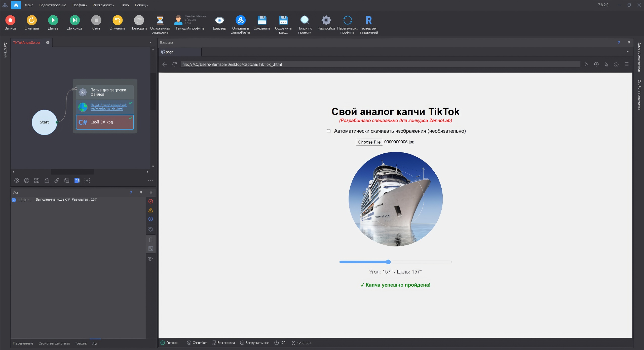Click the Choose File button
The height and width of the screenshot is (350, 644).
point(369,142)
